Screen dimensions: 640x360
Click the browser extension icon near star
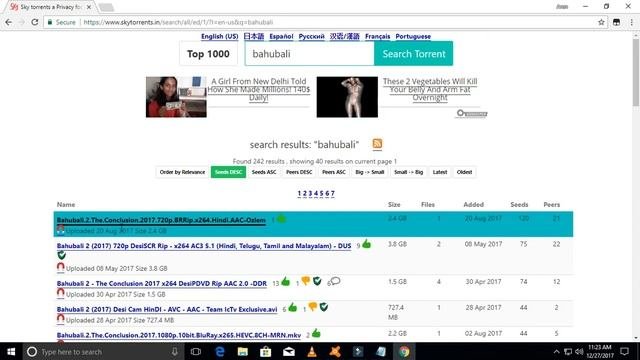pos(616,22)
